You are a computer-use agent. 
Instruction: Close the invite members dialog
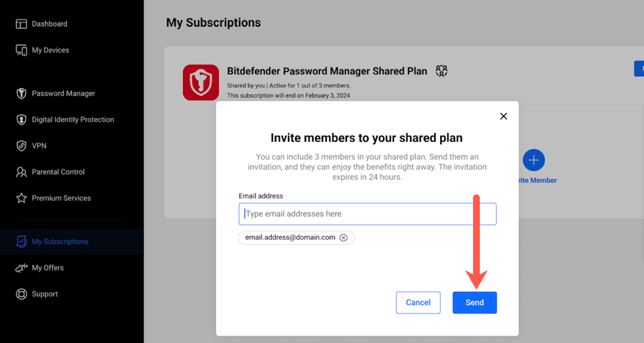tap(503, 116)
